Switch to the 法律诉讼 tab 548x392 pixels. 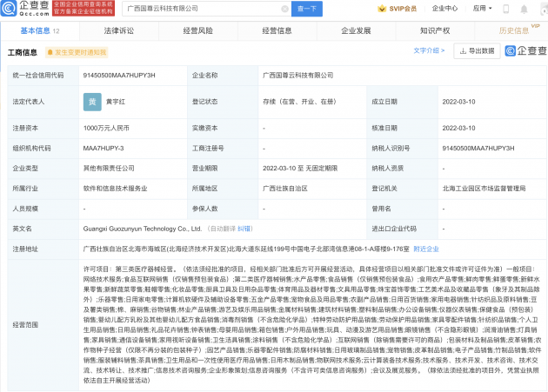[x=119, y=30]
